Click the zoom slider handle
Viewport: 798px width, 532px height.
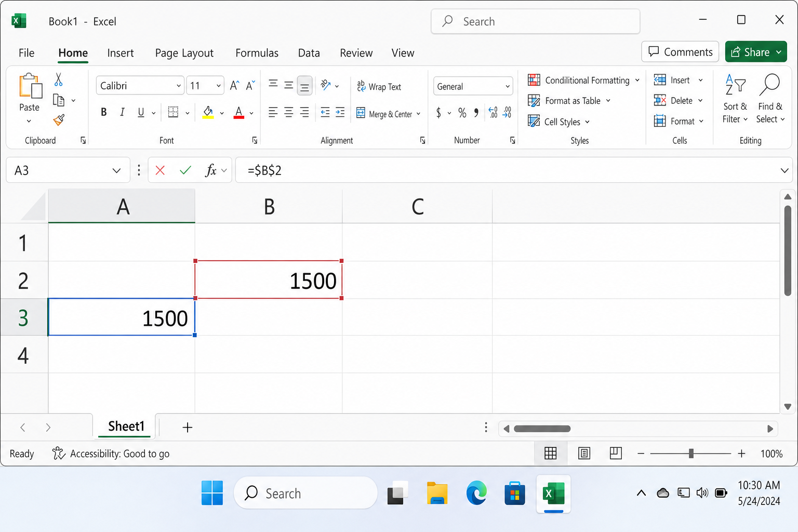point(691,454)
